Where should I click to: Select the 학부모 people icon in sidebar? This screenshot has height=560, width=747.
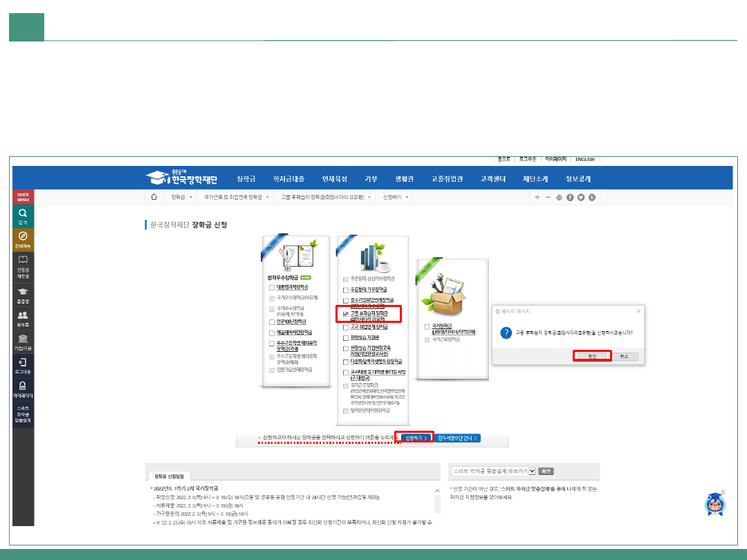pyautogui.click(x=23, y=318)
